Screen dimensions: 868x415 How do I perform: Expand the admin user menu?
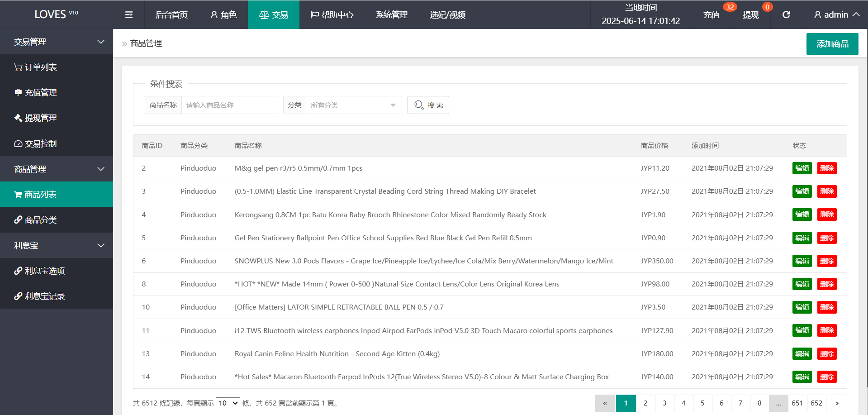(x=836, y=15)
